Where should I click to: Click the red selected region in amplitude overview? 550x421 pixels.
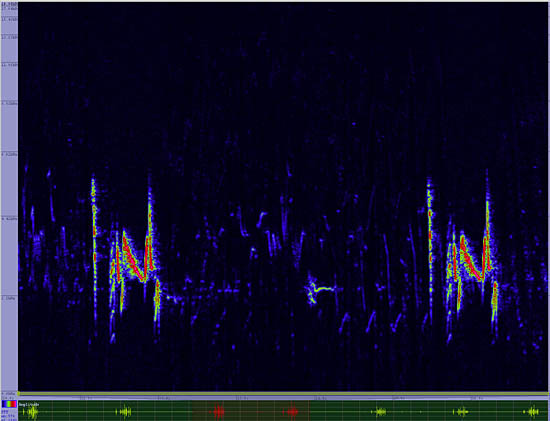(x=251, y=411)
